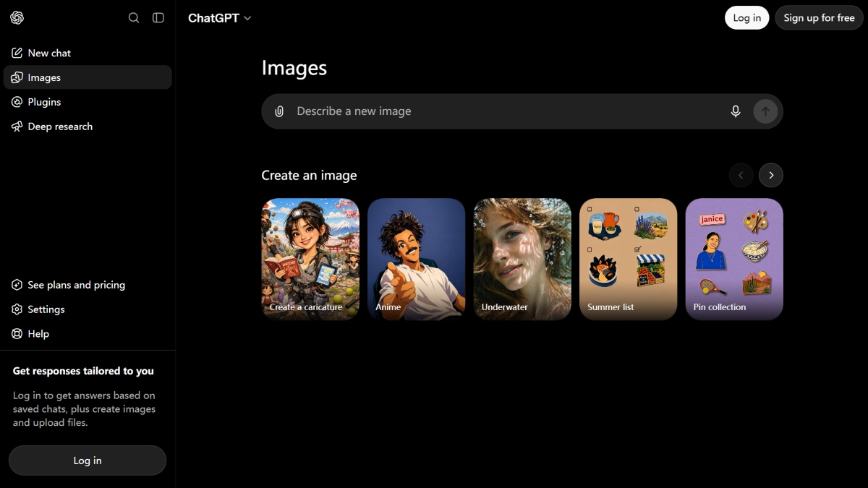Click the Images icon in the sidebar
The height and width of the screenshot is (488, 868).
17,77
